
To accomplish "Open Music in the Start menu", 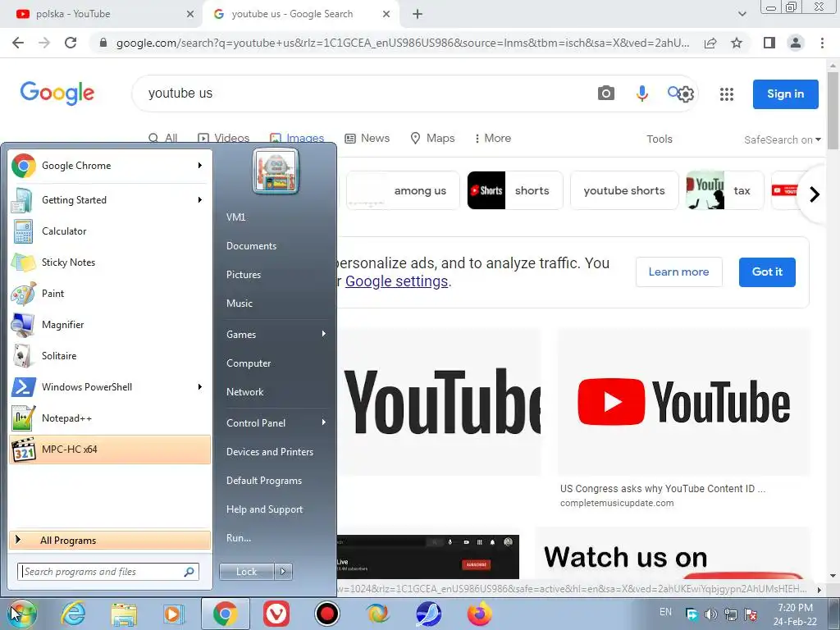I will coord(239,304).
